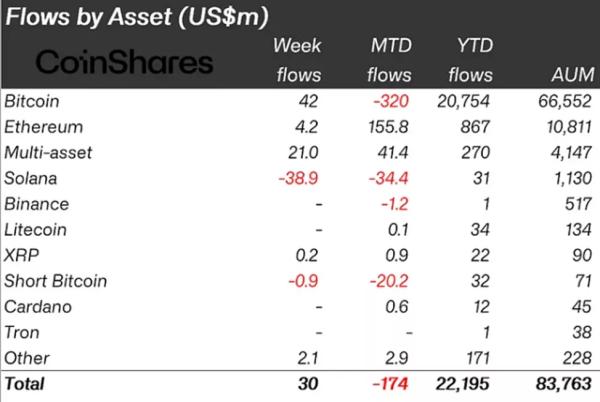Select the XRP row label
600x402 pixels.
coord(21,255)
